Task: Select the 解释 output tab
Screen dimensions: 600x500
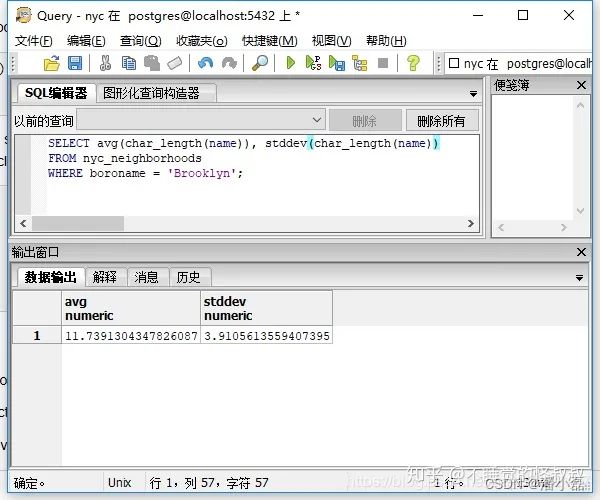Action: 105,277
